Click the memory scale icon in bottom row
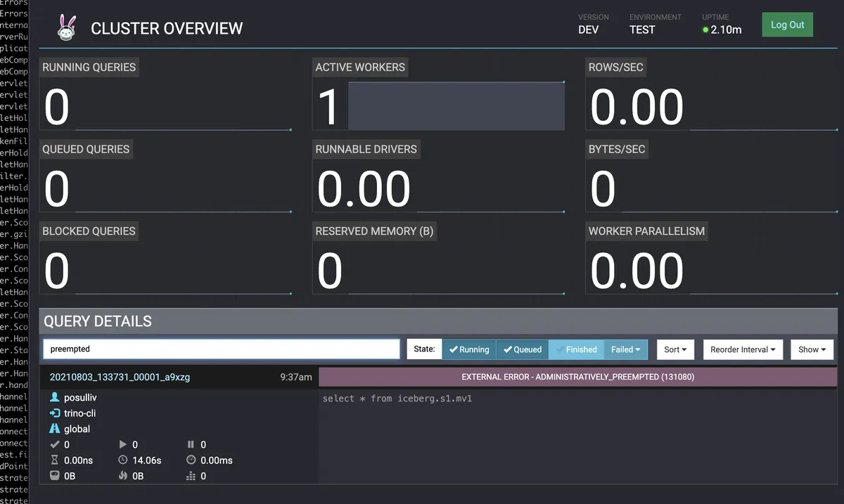This screenshot has height=504, width=844. [55, 476]
